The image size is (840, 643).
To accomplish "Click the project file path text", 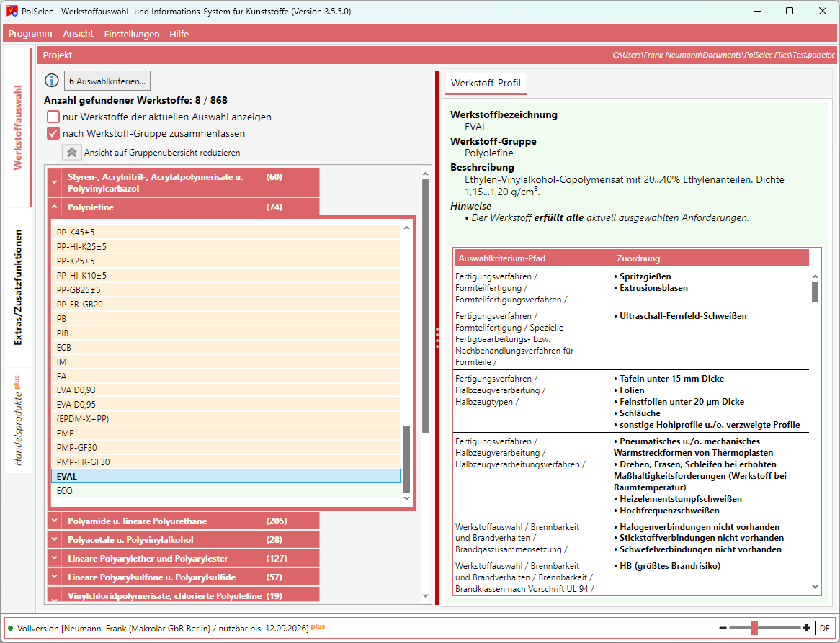I will pyautogui.click(x=724, y=55).
